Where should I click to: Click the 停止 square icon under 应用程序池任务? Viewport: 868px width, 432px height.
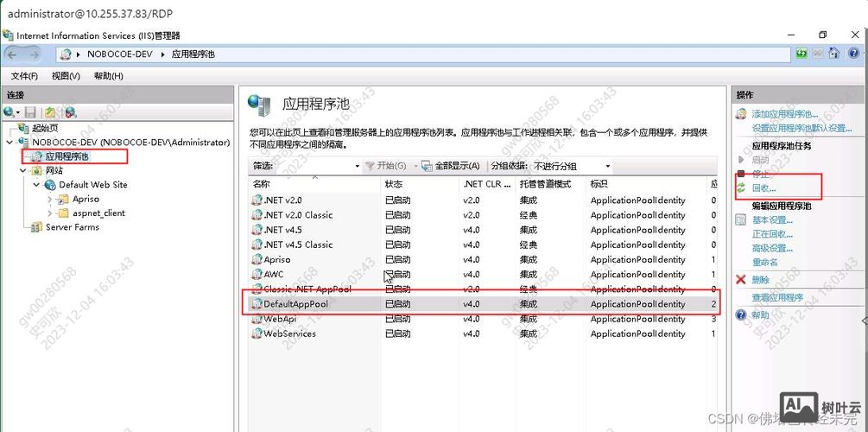click(x=741, y=174)
